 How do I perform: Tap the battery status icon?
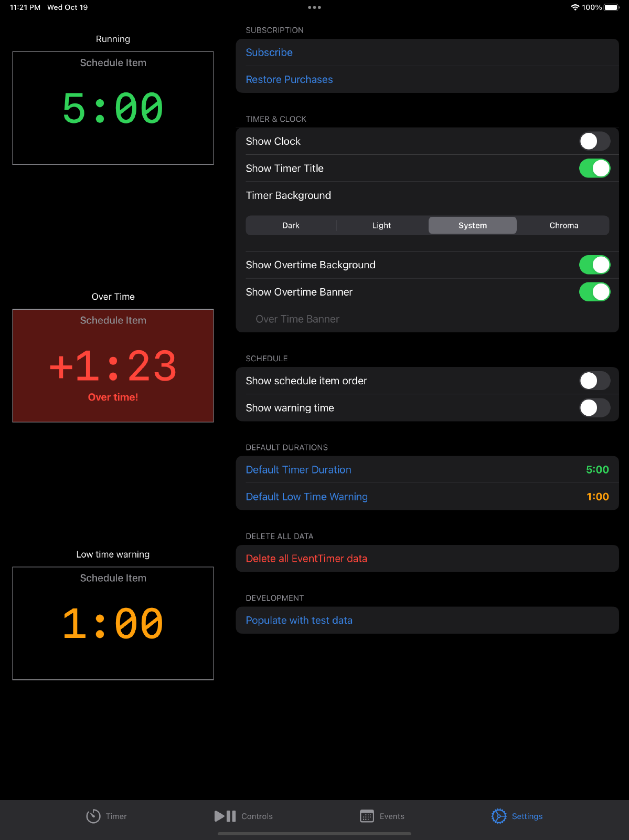(x=611, y=7)
